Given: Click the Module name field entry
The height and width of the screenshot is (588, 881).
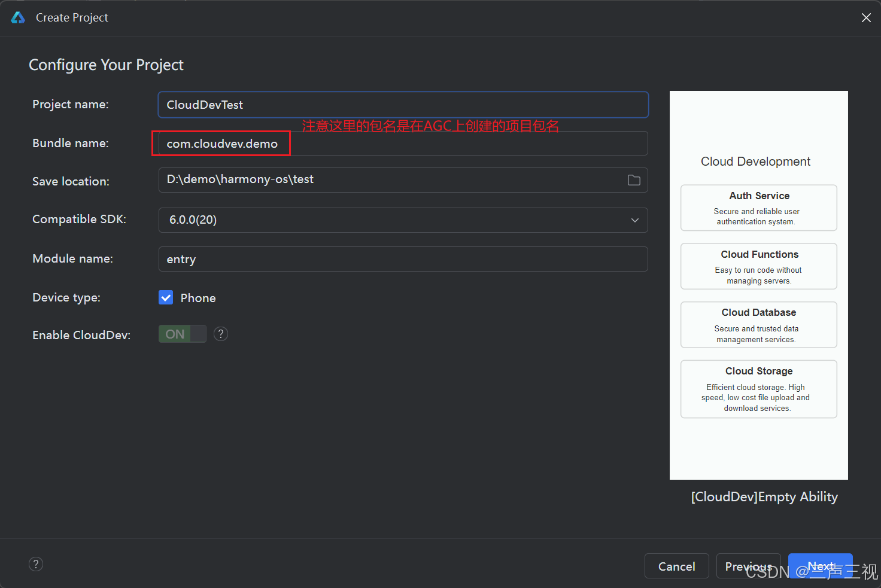Looking at the screenshot, I should click(x=403, y=259).
